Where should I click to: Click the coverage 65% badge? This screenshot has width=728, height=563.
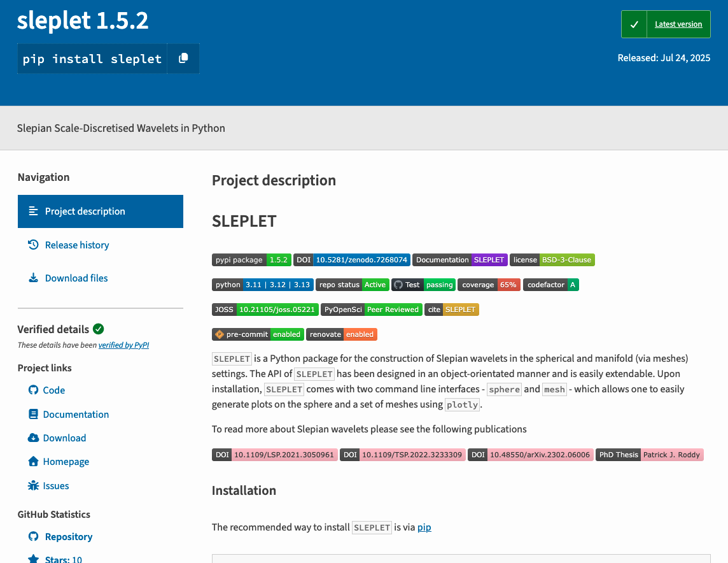[x=489, y=285]
